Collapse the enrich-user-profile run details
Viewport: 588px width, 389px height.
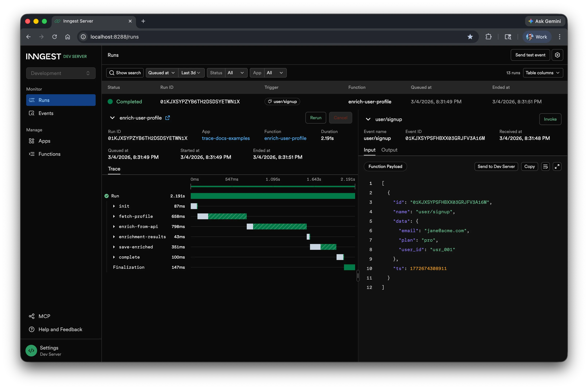click(x=112, y=118)
